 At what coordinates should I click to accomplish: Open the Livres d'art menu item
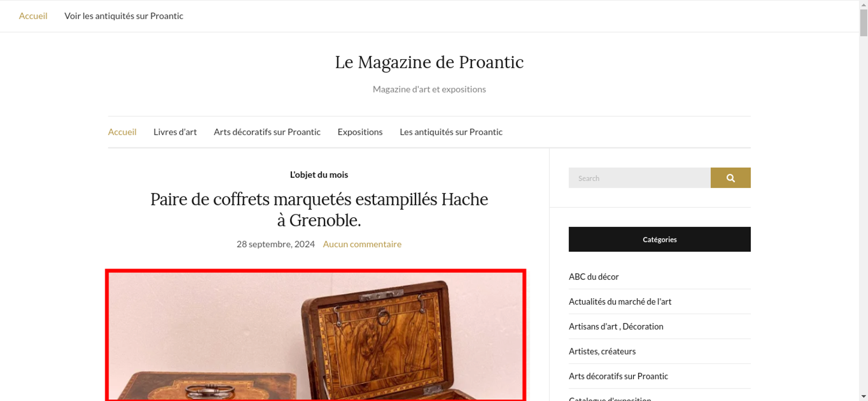(175, 132)
